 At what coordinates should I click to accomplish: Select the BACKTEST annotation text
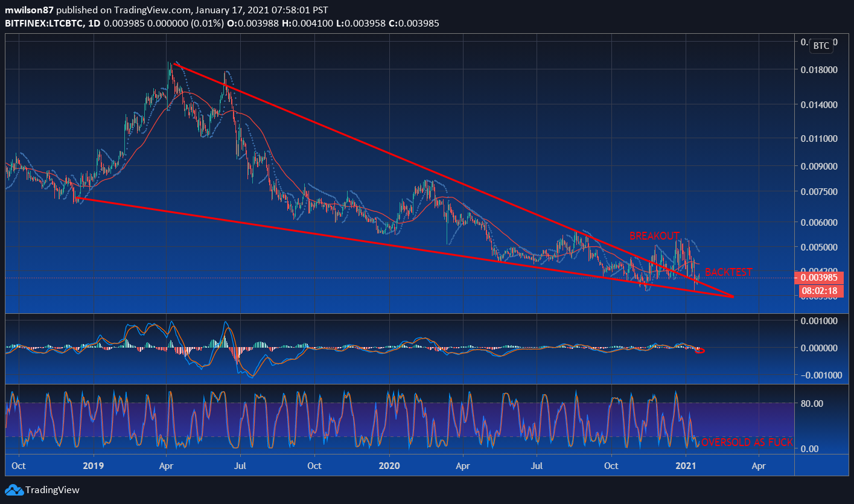tap(728, 272)
